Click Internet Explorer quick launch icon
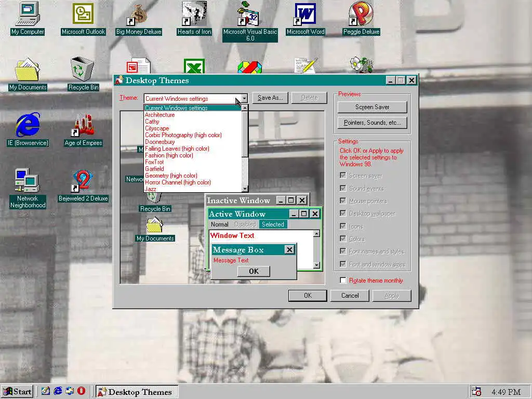The height and width of the screenshot is (399, 532). [58, 391]
